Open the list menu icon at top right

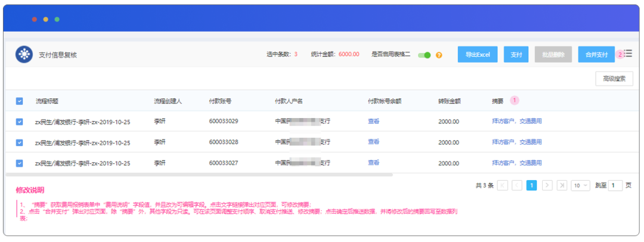click(627, 54)
